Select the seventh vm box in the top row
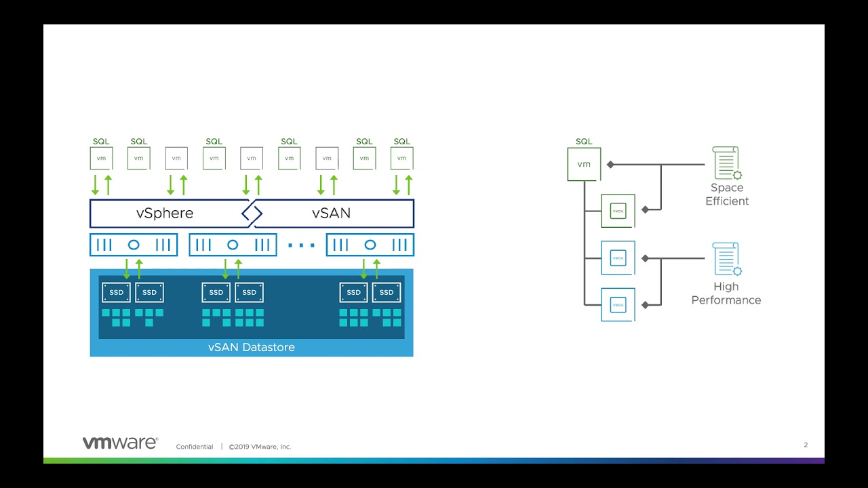868x488 pixels. coord(327,158)
